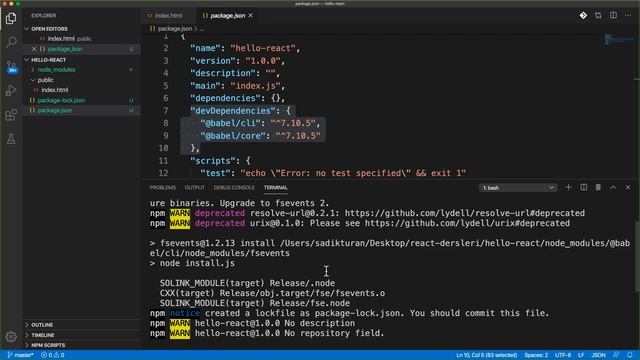Click line number 7 in editor gutter

pos(166,111)
